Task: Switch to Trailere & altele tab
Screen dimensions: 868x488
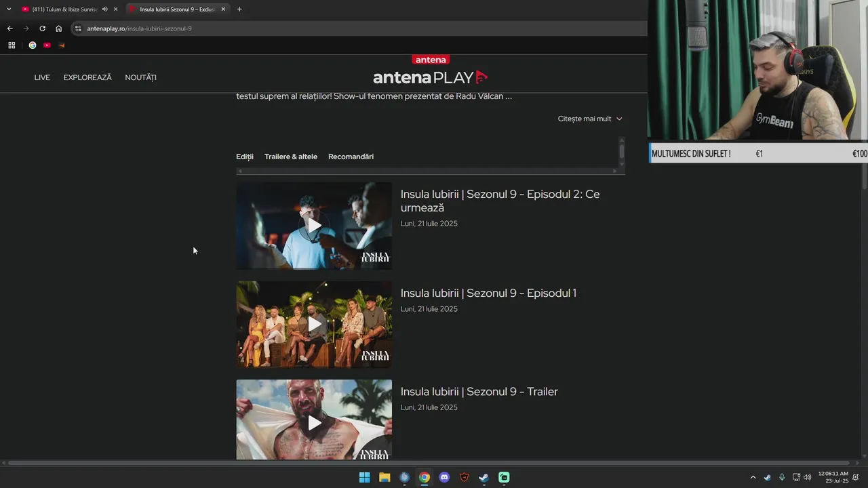Action: tap(291, 157)
